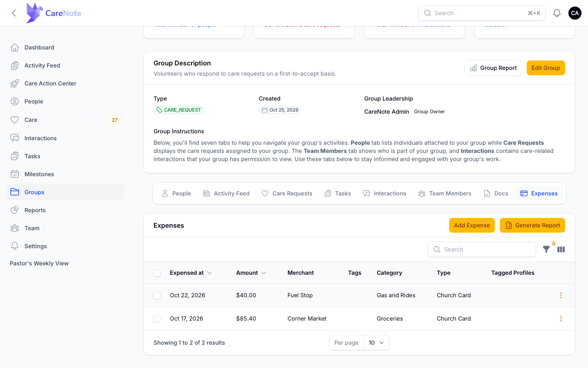The image size is (588, 368).
Task: Open Team in sidebar
Action: [x=65, y=228]
